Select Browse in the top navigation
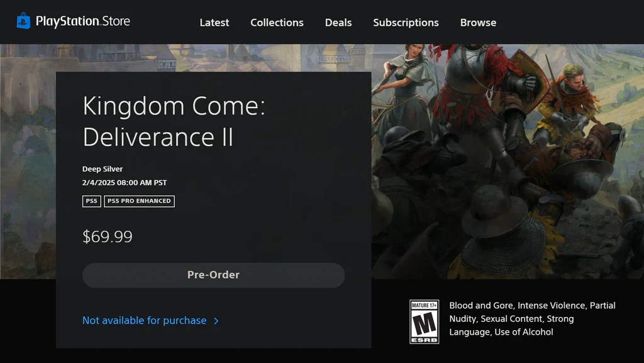 pyautogui.click(x=478, y=23)
